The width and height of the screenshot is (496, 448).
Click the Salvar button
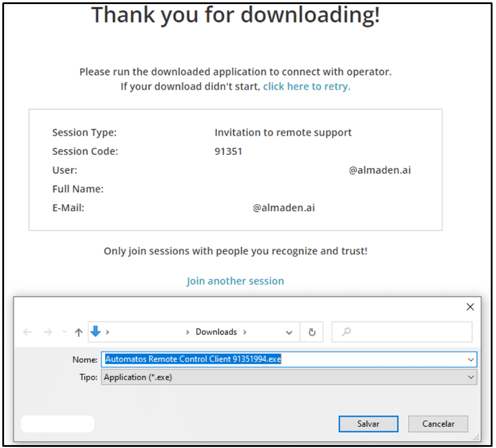tap(368, 424)
